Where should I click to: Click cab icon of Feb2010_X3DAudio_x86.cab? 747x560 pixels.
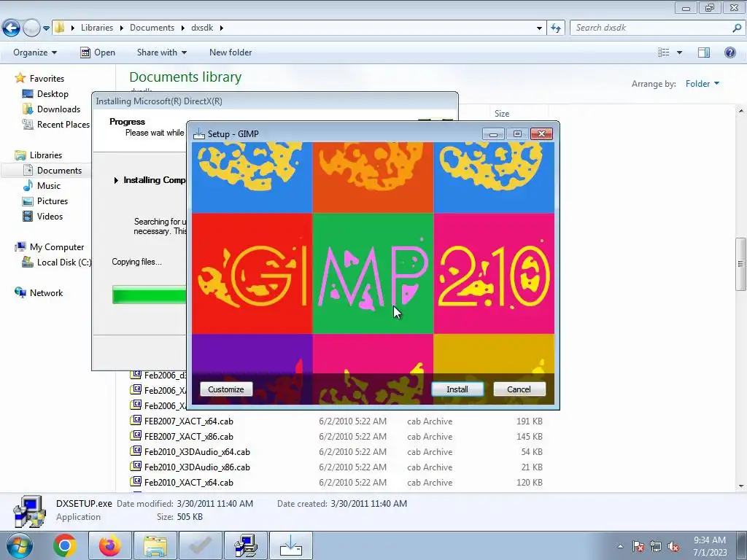tap(136, 467)
